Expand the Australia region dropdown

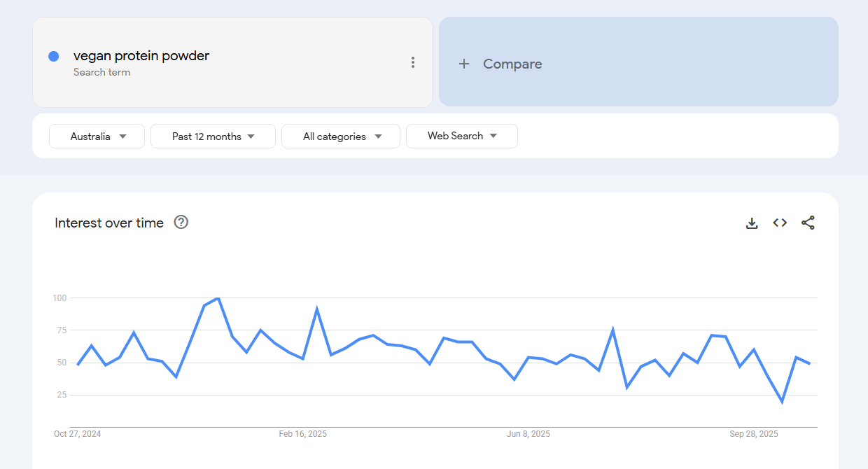[x=97, y=136]
